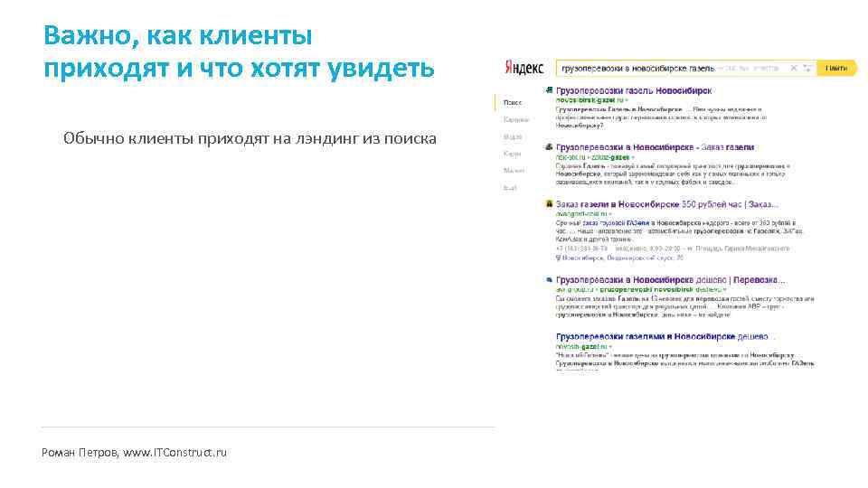Image resolution: width=868 pixels, height=488 pixels.
Task: Click yellow favicon of 350 рублей час result
Action: (x=549, y=204)
